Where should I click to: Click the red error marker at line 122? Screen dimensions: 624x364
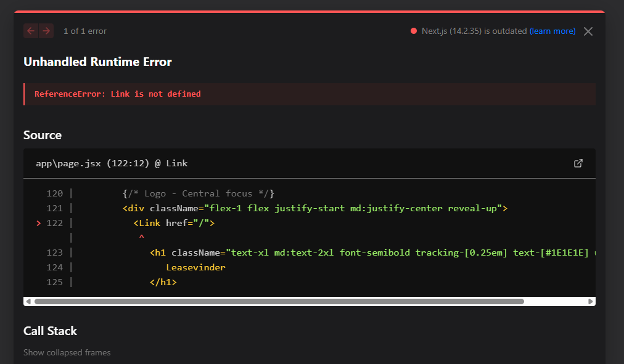pos(39,223)
